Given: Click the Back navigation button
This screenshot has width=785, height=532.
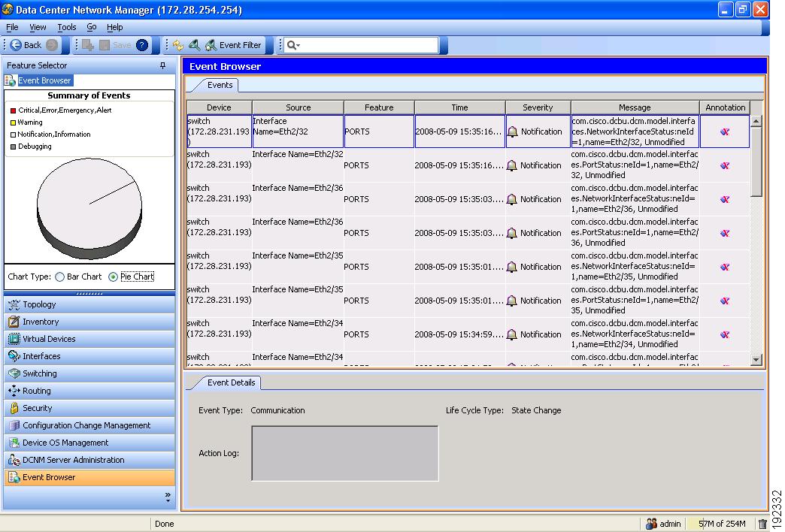Looking at the screenshot, I should click(29, 44).
